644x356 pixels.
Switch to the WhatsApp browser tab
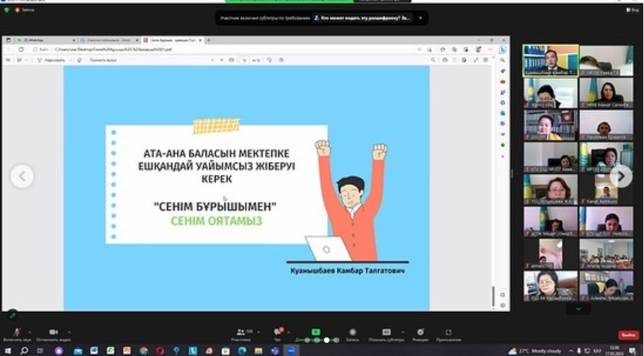35,39
